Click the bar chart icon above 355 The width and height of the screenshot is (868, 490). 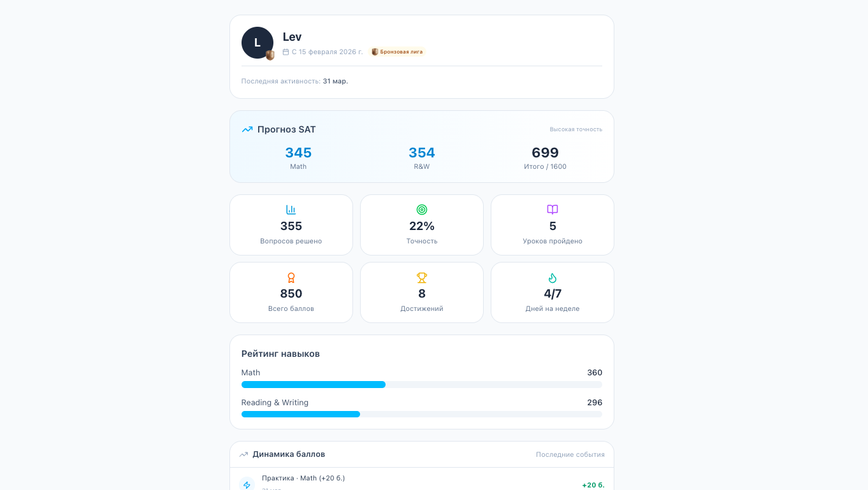291,210
